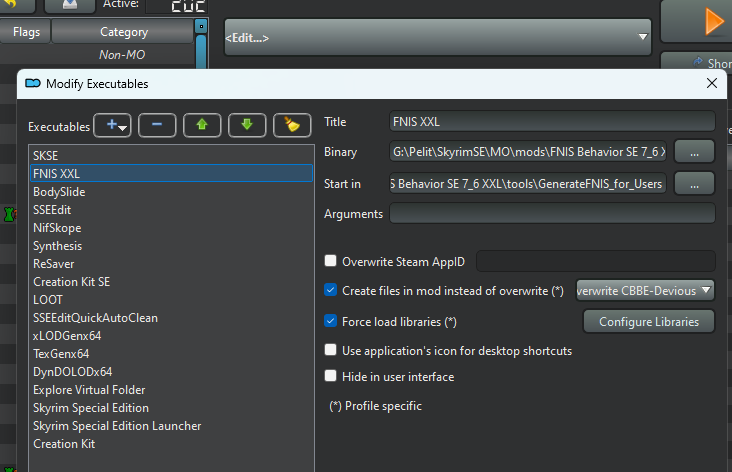Click the Steam AppID text field

[x=595, y=261]
